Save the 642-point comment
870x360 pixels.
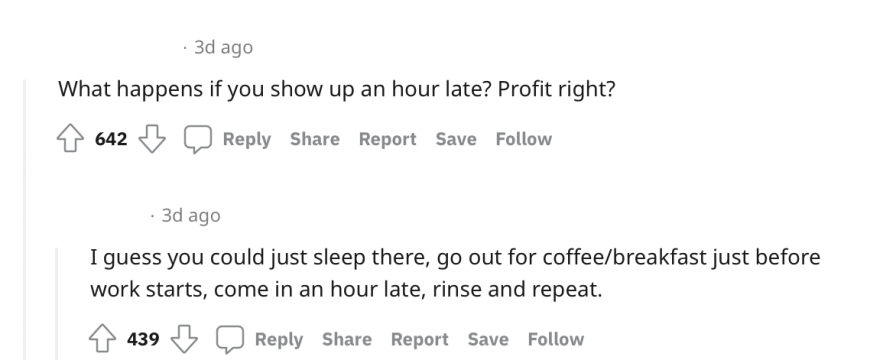click(x=456, y=139)
